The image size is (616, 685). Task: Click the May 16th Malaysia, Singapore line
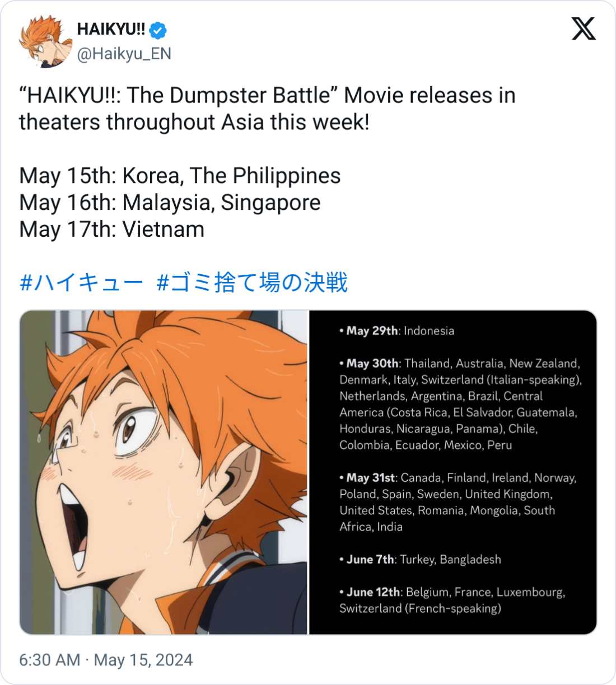tap(170, 203)
